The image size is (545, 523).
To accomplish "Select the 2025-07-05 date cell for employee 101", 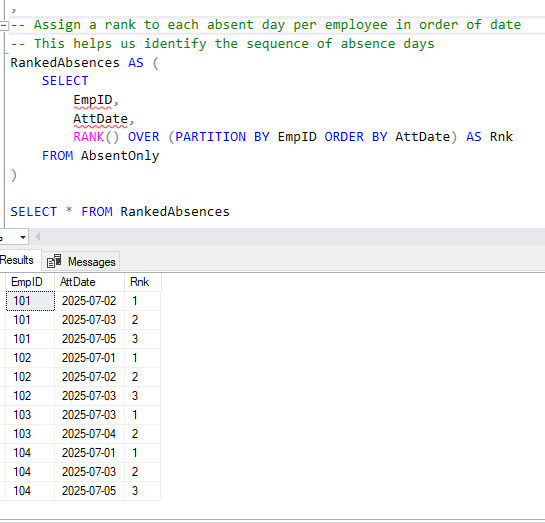I will pos(89,339).
